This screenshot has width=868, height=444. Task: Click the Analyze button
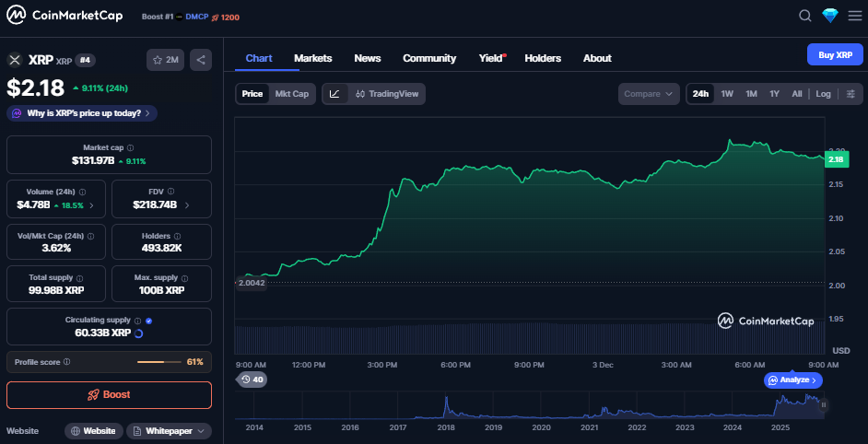(x=793, y=380)
